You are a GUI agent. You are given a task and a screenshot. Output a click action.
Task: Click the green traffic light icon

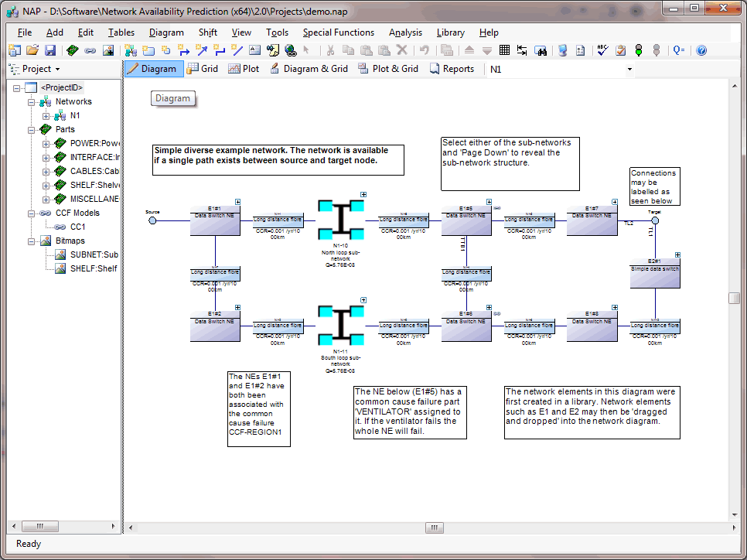[x=638, y=50]
